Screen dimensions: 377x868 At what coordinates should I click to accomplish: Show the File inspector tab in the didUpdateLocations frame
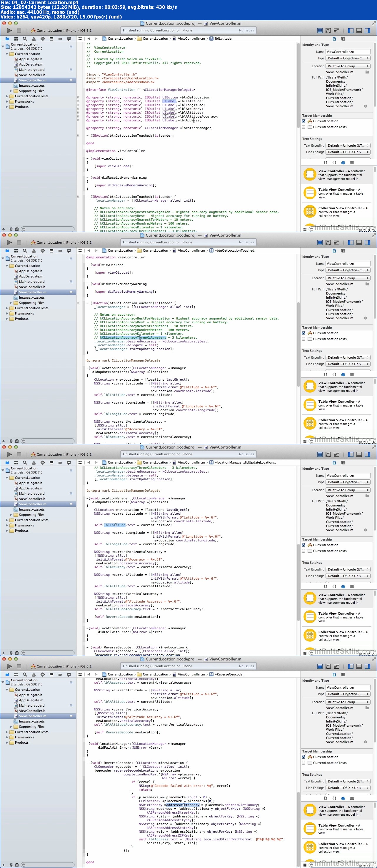334,463
